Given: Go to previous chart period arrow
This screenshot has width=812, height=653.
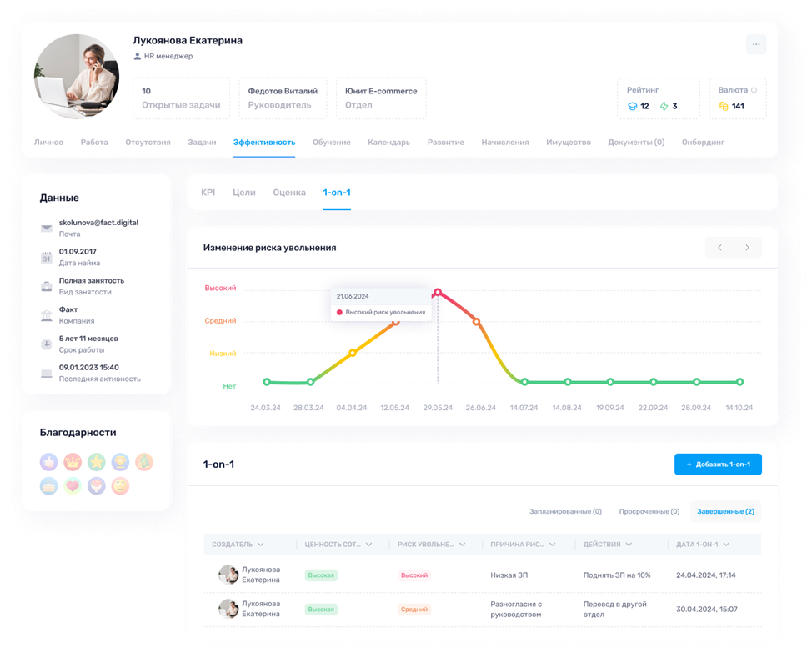Looking at the screenshot, I should [x=719, y=248].
